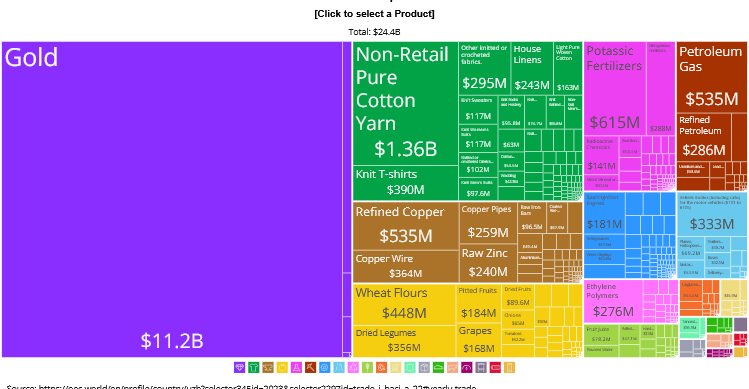Select the Refined Petroleum $286M cell

704,137
